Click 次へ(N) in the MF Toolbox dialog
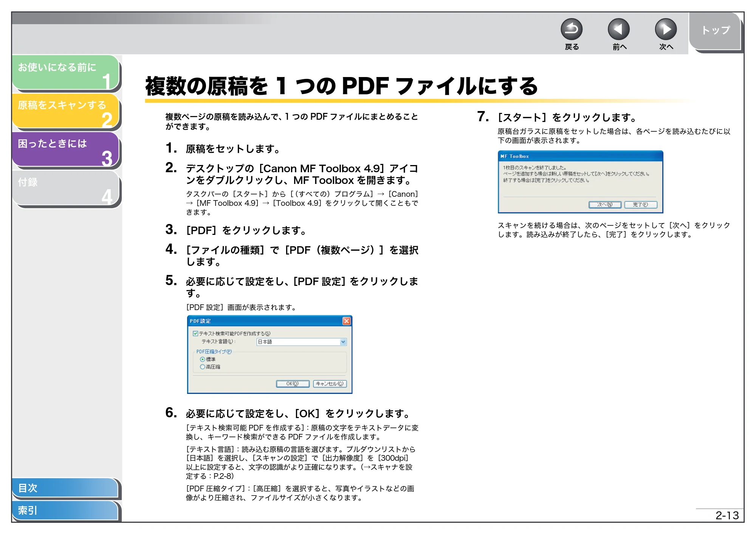 click(605, 205)
